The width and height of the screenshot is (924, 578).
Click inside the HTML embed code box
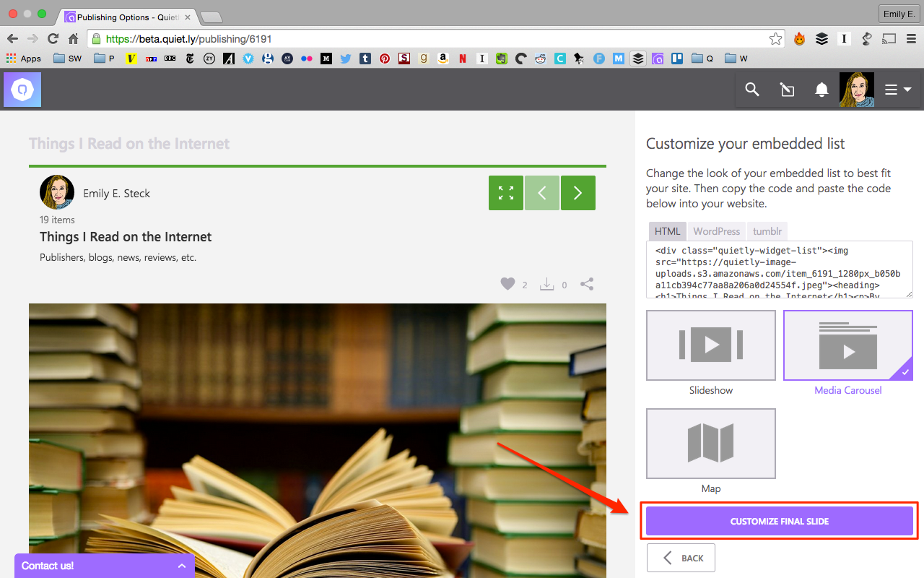(779, 269)
